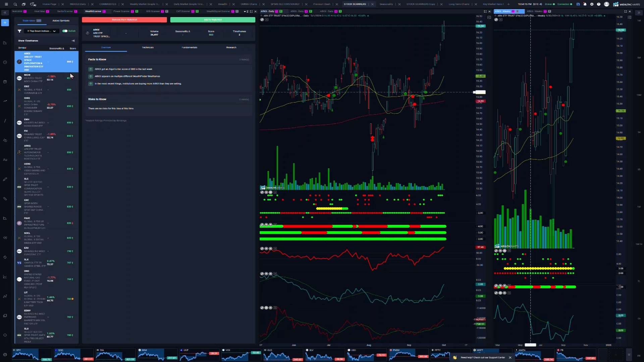Open the Fundamentals tab
The image size is (644, 362).
pos(190,48)
